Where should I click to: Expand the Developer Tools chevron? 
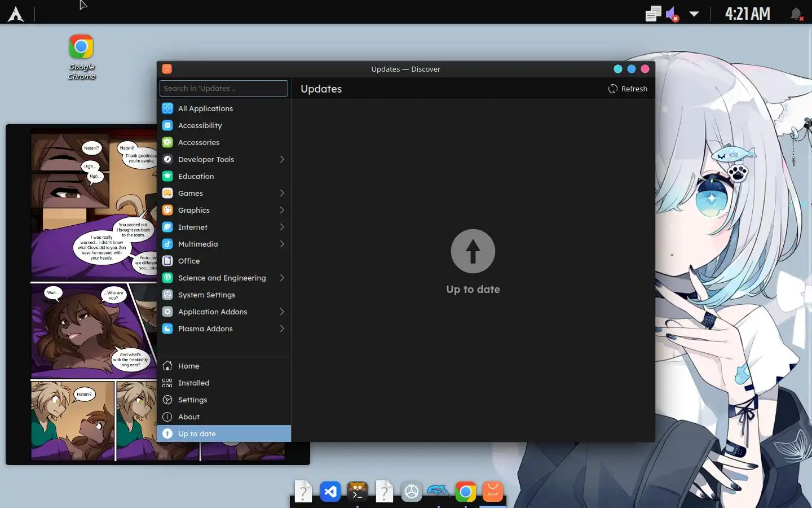282,159
